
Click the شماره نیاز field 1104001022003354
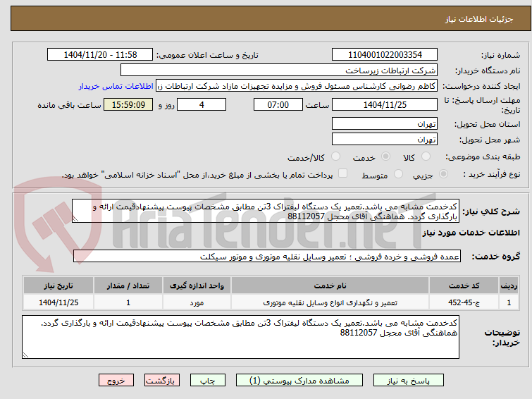click(385, 54)
